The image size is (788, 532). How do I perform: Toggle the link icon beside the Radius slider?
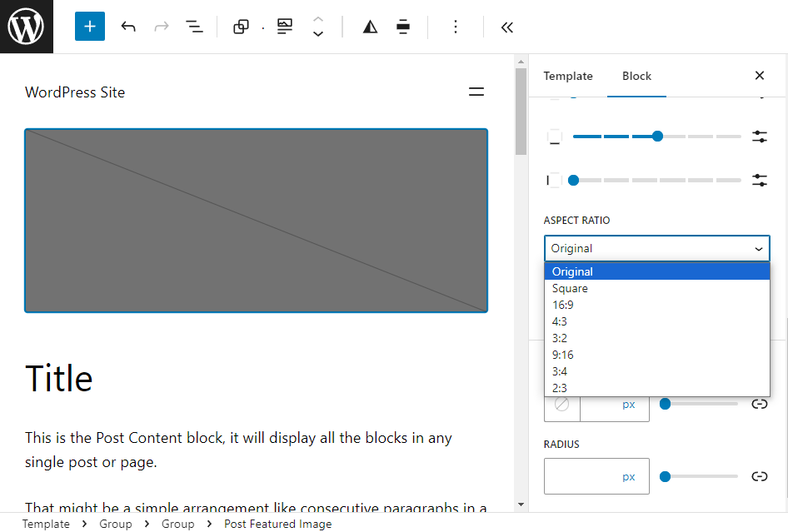pos(759,476)
